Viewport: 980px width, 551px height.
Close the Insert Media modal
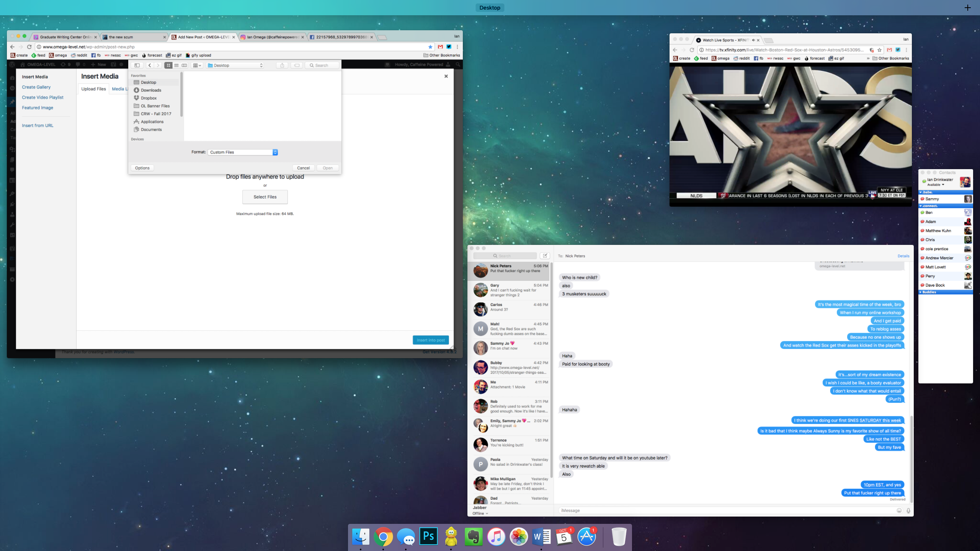click(x=446, y=76)
